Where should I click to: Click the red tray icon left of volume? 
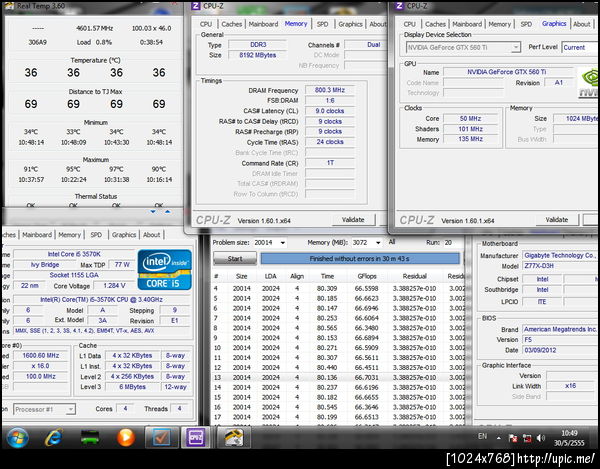527,438
